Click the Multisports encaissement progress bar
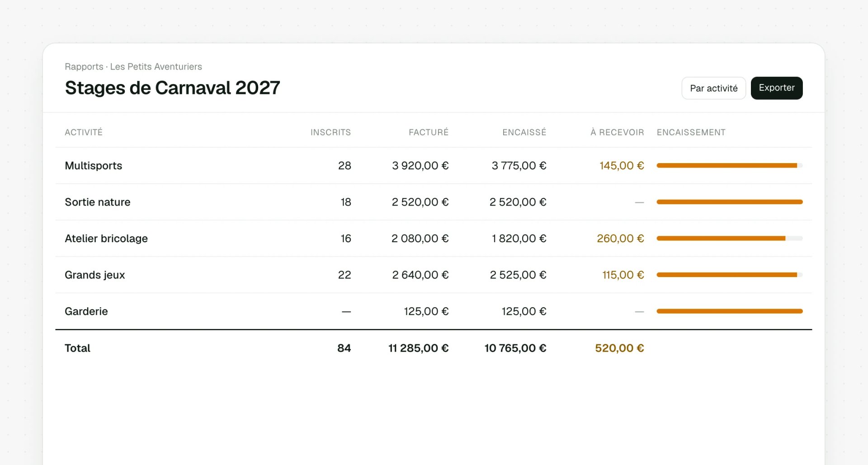The image size is (868, 465). [x=730, y=166]
